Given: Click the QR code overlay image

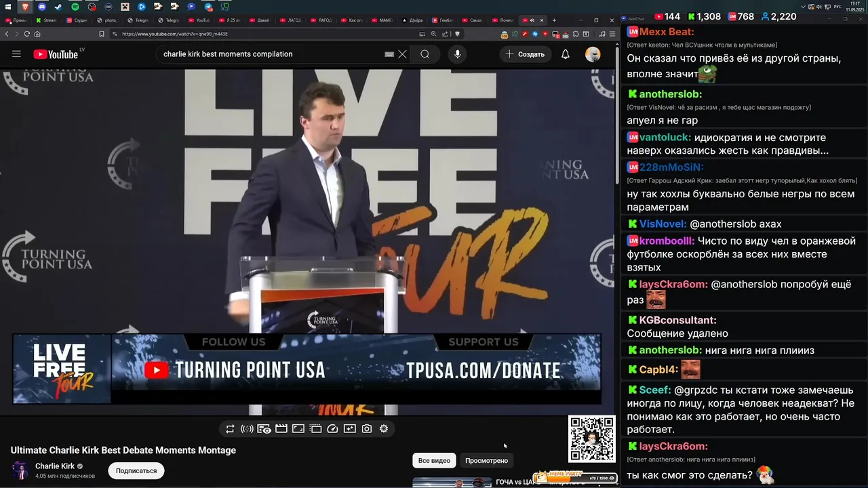Looking at the screenshot, I should click(x=592, y=439).
